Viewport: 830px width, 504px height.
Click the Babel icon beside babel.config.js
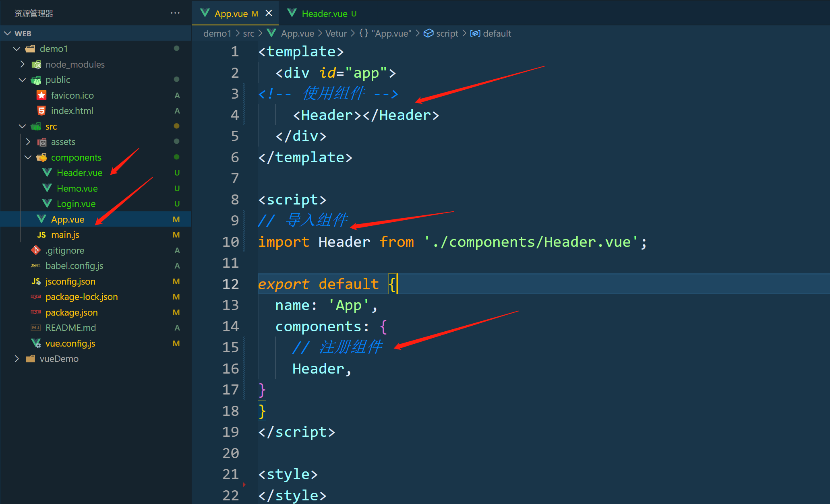tap(36, 266)
